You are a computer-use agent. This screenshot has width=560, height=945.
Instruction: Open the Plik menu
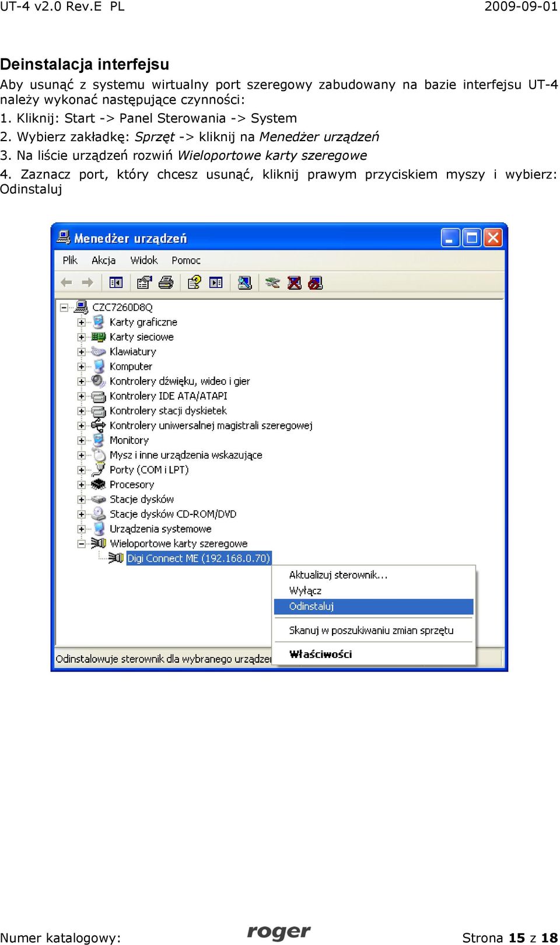pos(70,260)
